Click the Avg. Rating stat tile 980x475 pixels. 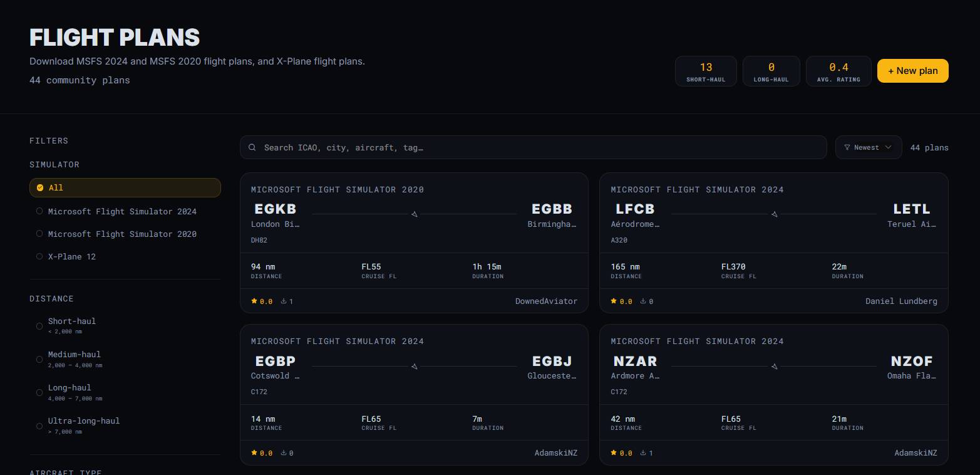tap(838, 71)
